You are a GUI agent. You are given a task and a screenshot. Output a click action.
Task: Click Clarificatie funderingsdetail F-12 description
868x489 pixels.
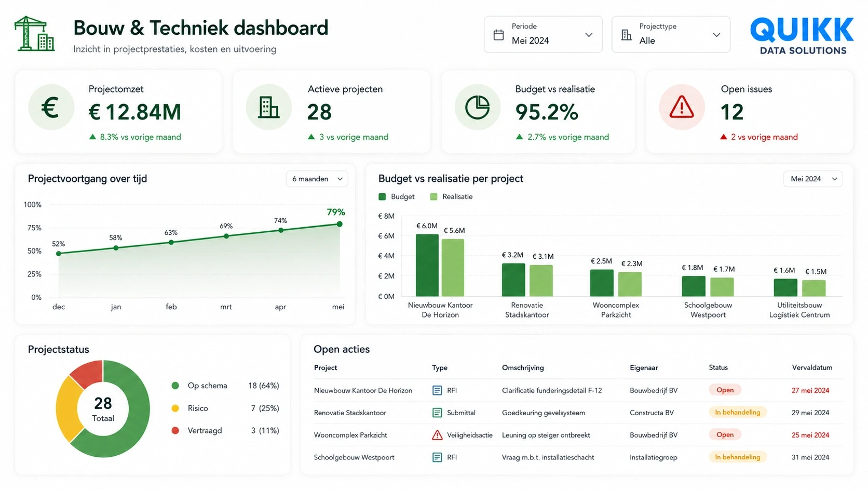[552, 390]
